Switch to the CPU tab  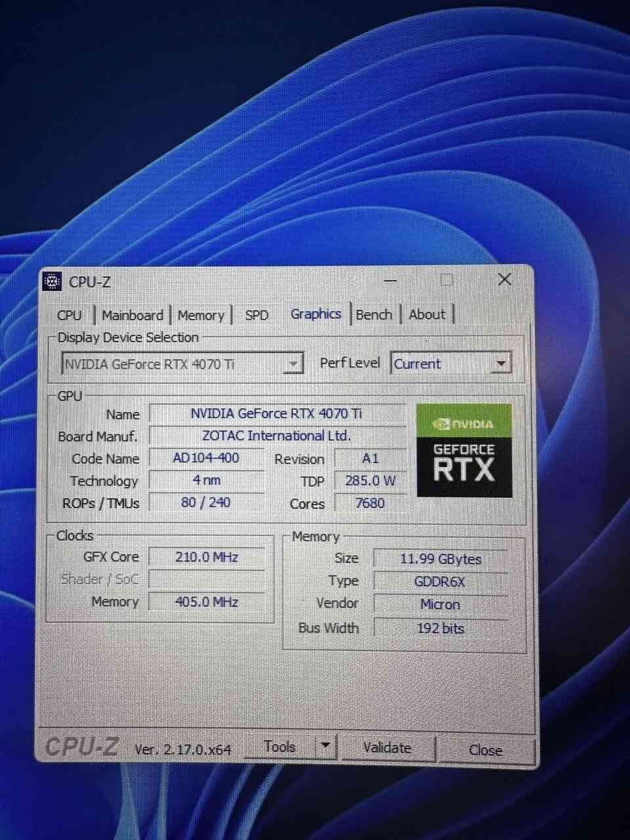pos(70,315)
